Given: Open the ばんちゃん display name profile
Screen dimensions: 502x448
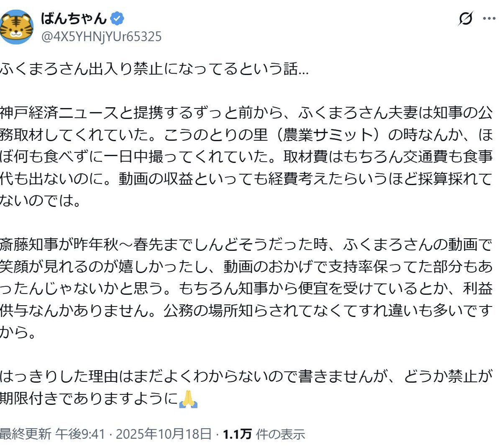Looking at the screenshot, I should click(74, 18).
